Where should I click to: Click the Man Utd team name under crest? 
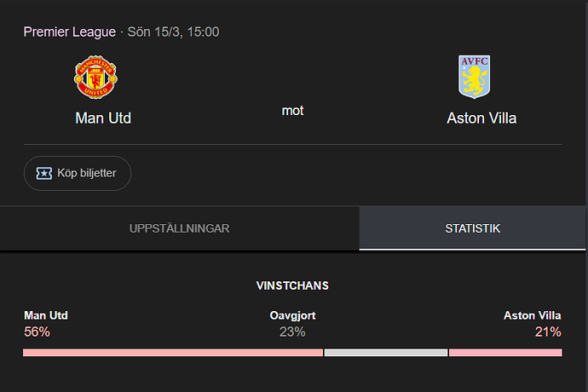103,118
